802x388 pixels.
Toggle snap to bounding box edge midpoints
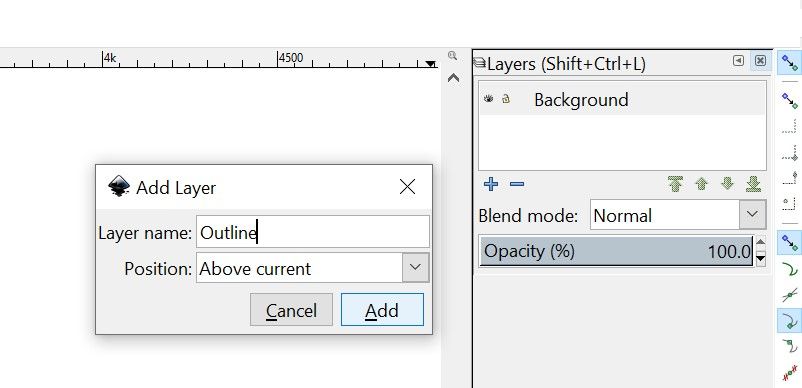point(790,177)
